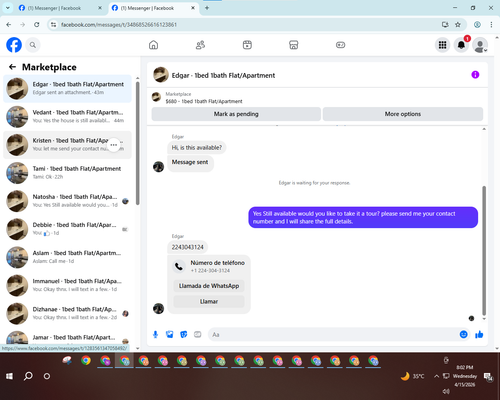Open options menu for Kristen conversation
The width and height of the screenshot is (500, 400).
pyautogui.click(x=114, y=145)
